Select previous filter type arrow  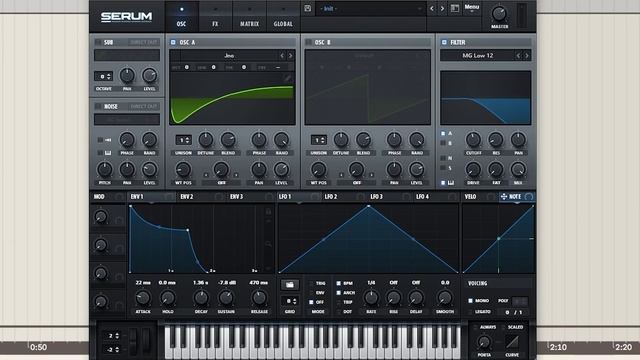[518, 56]
